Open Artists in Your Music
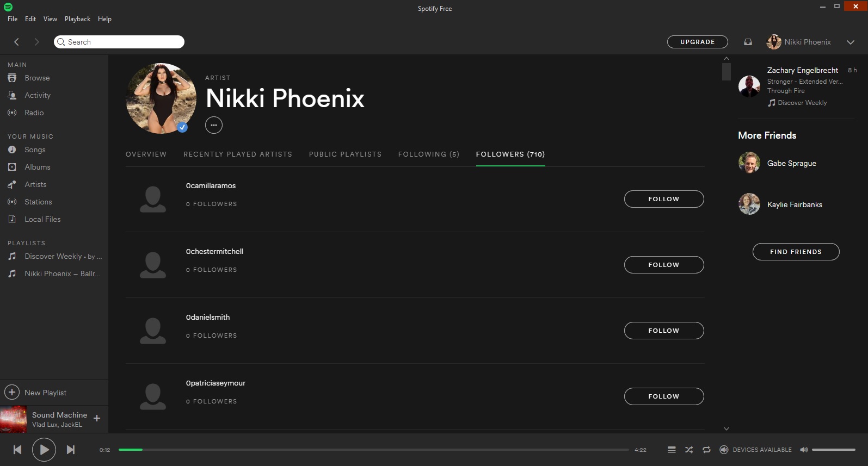 (35, 184)
